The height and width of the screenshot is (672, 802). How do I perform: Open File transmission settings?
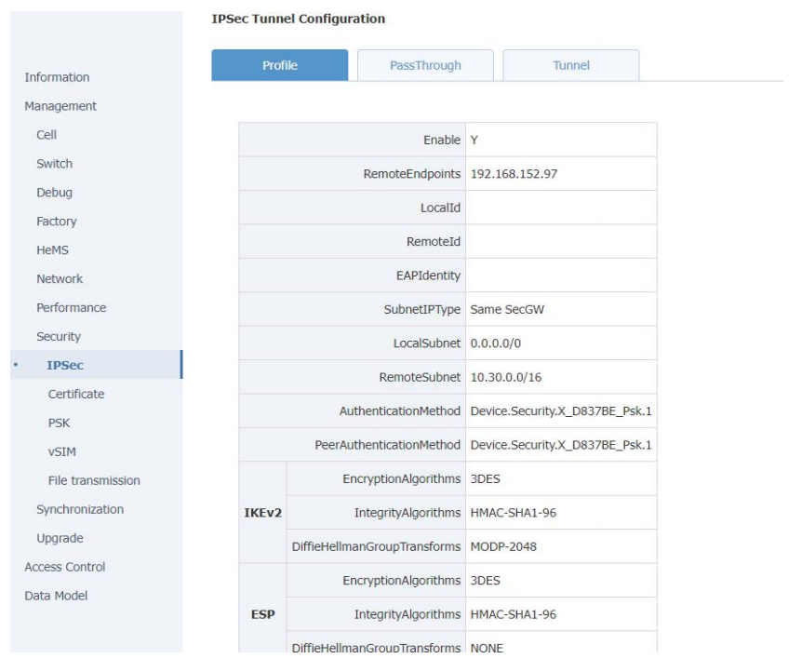coord(94,481)
